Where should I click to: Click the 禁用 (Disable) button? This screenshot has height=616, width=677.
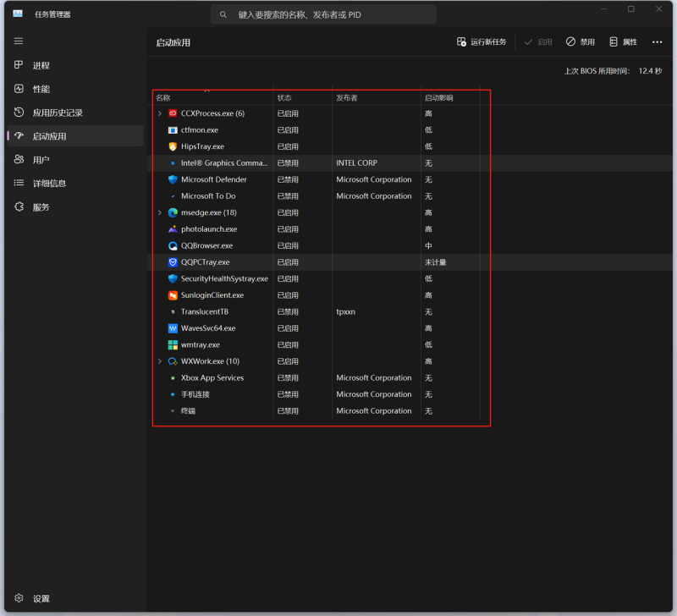coord(581,41)
